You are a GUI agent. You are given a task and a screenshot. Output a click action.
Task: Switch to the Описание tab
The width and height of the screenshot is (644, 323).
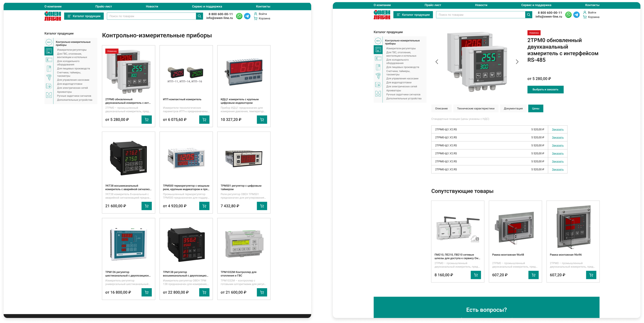(x=441, y=109)
